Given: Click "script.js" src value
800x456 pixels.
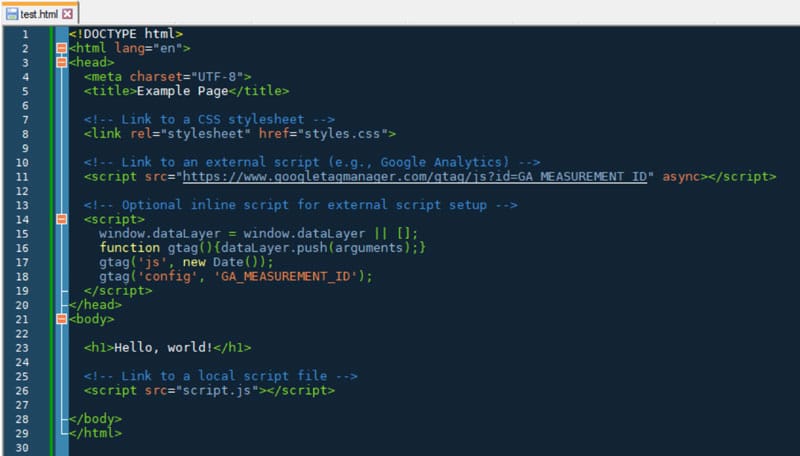Looking at the screenshot, I should point(217,390).
